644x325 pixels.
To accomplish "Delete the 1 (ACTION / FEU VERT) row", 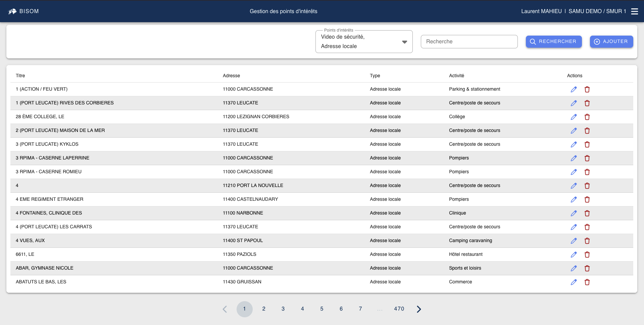I will [587, 89].
